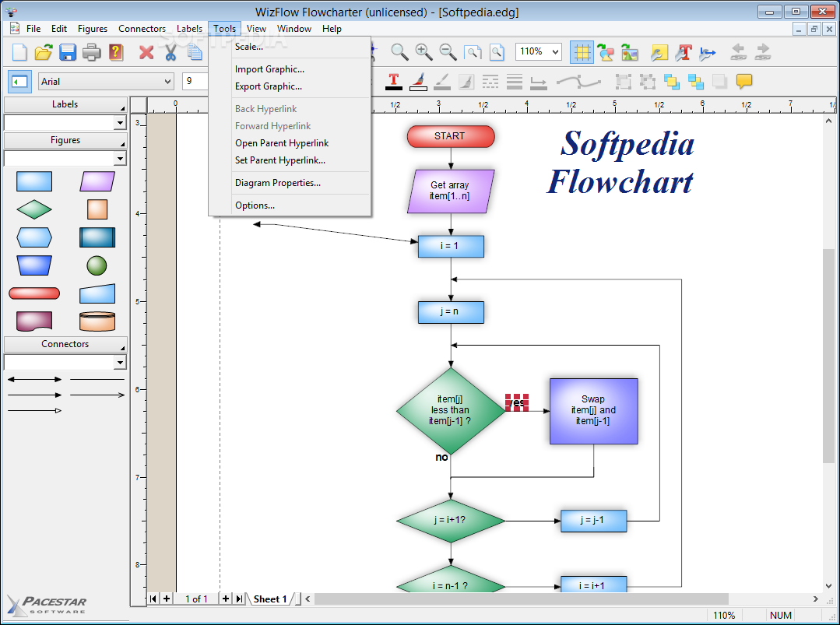840x625 pixels.
Task: Click the import figures shapes icon
Action: click(x=606, y=52)
